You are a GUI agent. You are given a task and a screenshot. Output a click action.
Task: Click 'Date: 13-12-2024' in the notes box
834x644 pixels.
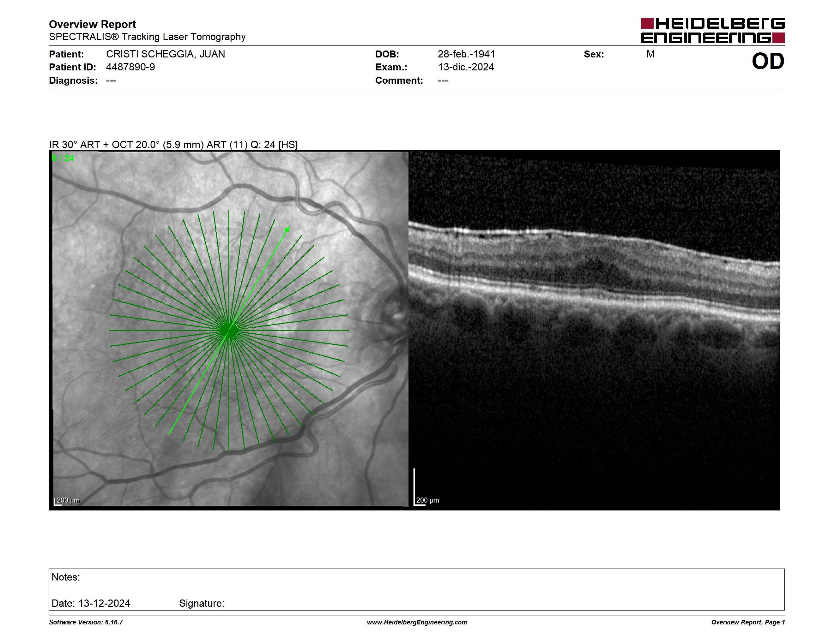91,603
